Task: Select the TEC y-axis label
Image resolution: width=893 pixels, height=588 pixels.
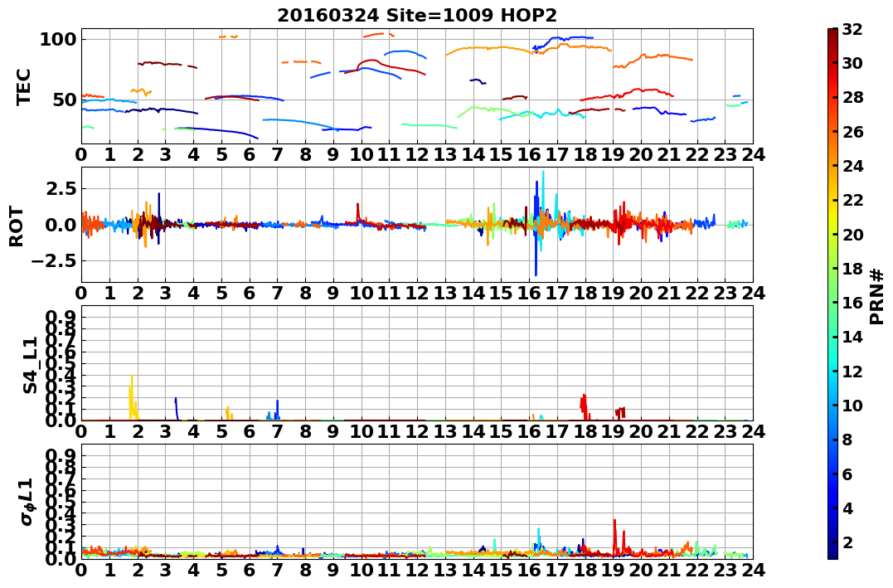Action: click(22, 86)
